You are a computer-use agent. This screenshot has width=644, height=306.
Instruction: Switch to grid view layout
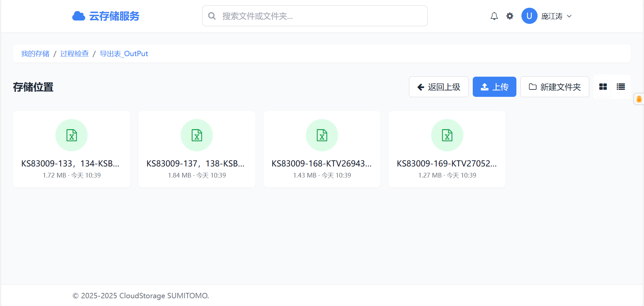pyautogui.click(x=603, y=87)
